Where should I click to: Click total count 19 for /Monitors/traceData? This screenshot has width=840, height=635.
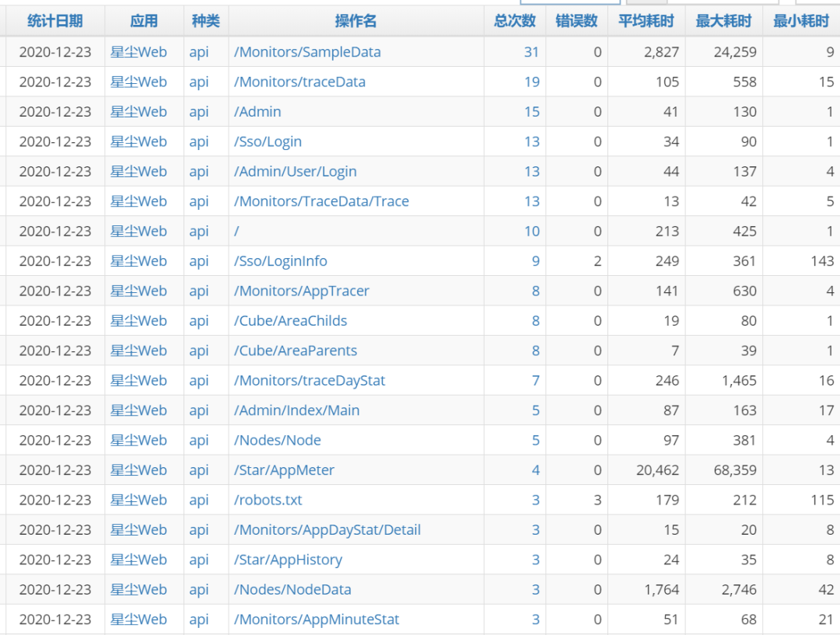point(531,82)
